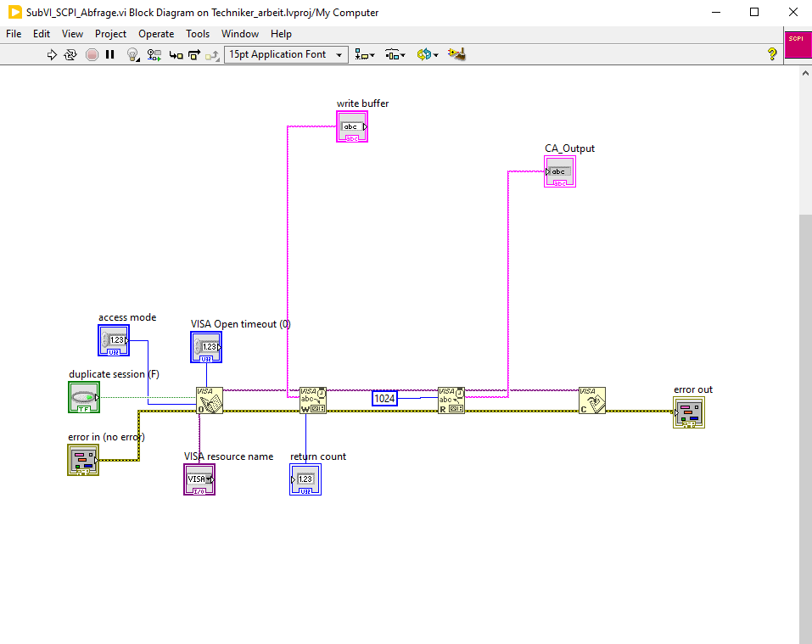Click Step Out button
The height and width of the screenshot is (644, 812).
coord(212,55)
